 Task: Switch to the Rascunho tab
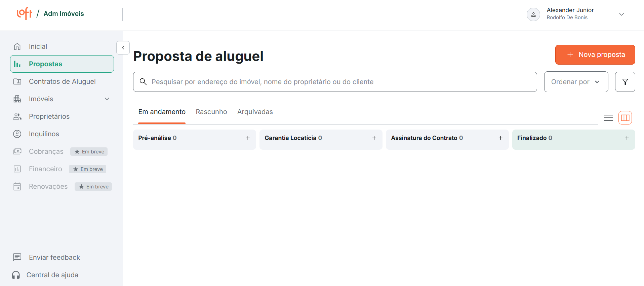pos(211,112)
